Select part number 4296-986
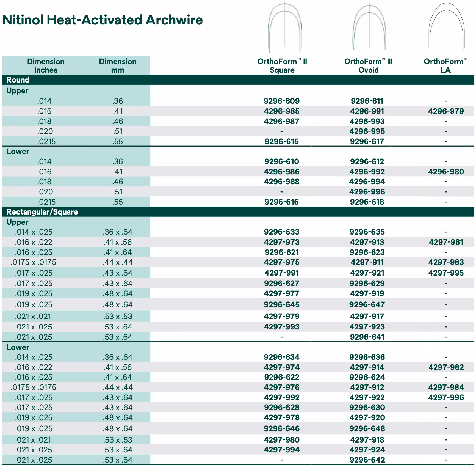 (x=282, y=172)
